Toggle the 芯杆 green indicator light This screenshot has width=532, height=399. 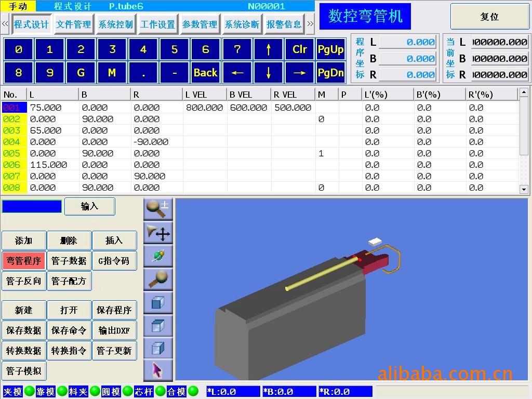coord(160,391)
